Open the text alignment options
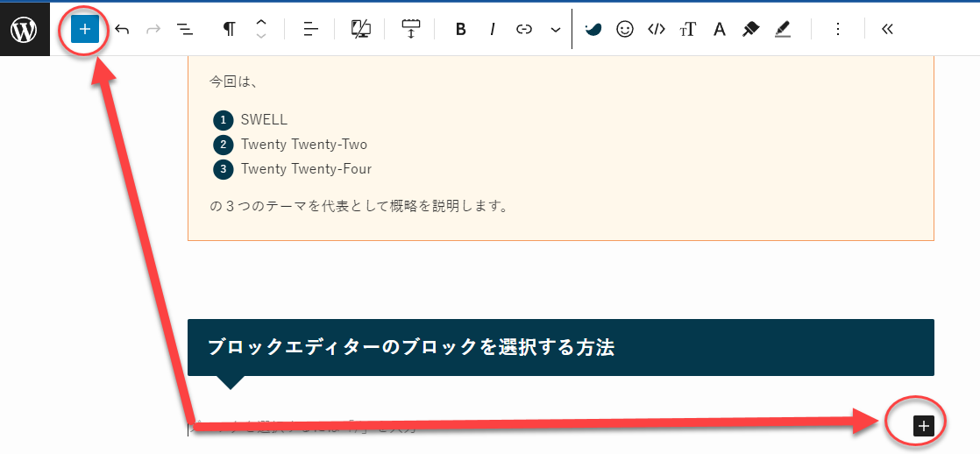The width and height of the screenshot is (980, 454). (x=310, y=30)
